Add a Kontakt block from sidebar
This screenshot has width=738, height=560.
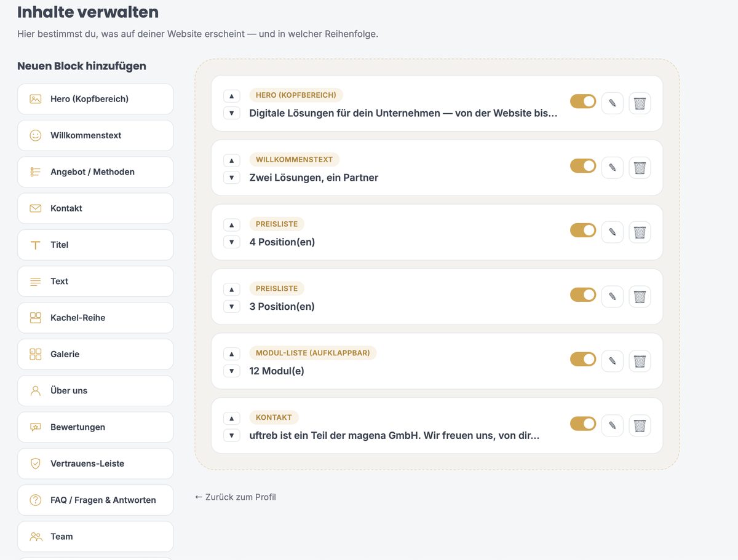tap(95, 208)
